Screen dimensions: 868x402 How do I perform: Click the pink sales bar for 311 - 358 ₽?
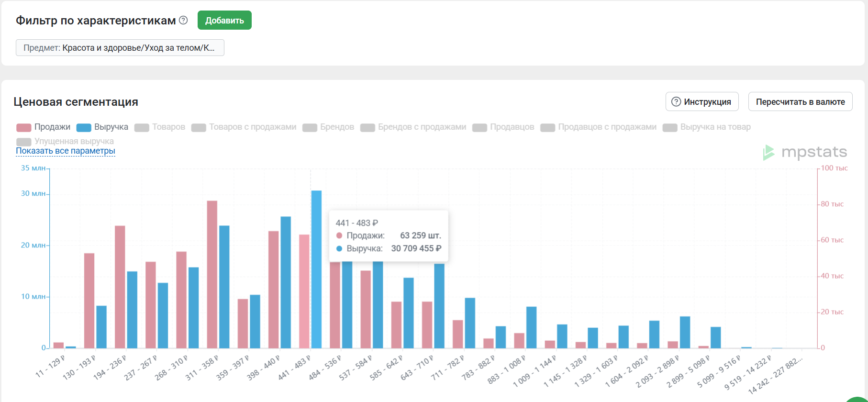(212, 274)
